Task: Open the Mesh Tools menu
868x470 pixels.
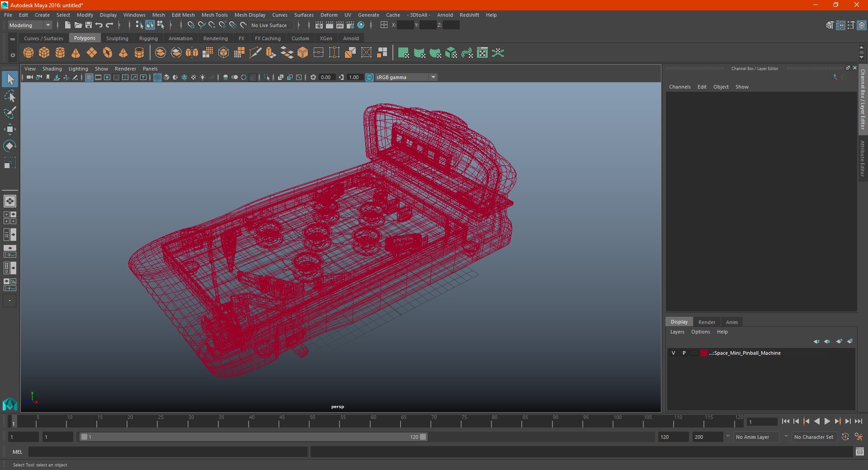Action: pyautogui.click(x=214, y=15)
